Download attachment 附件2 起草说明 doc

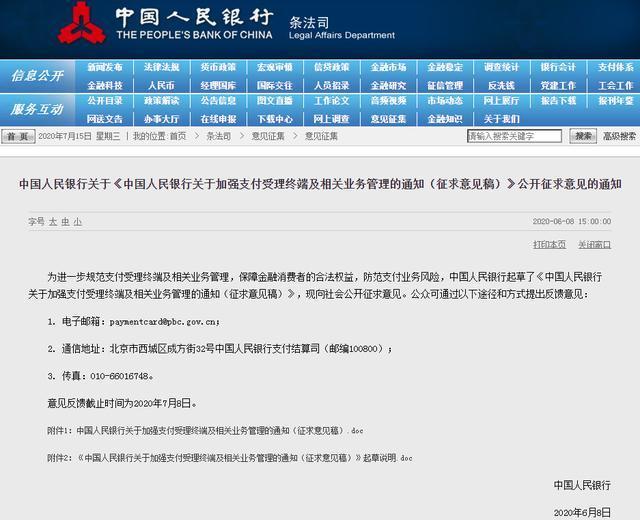(x=230, y=458)
